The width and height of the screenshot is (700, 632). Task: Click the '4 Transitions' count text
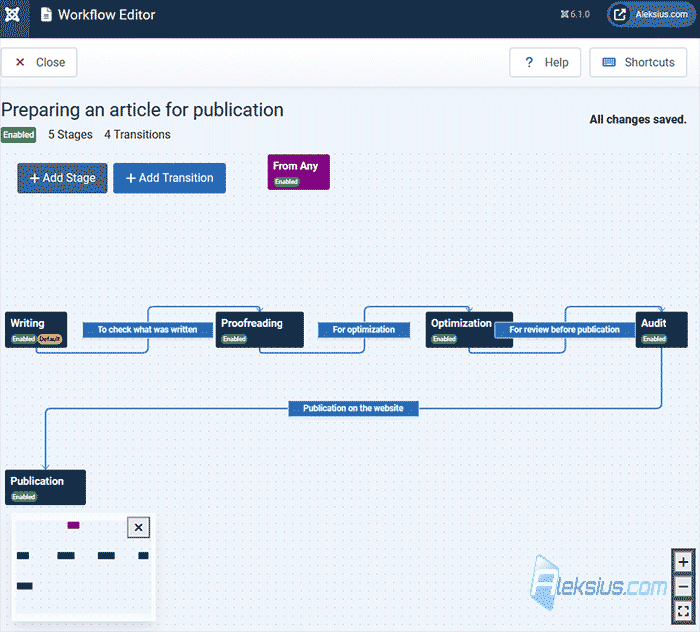coord(138,135)
